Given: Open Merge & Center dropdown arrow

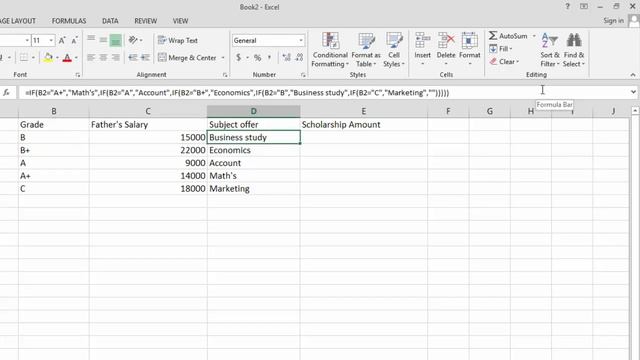Looking at the screenshot, I should [x=223, y=58].
